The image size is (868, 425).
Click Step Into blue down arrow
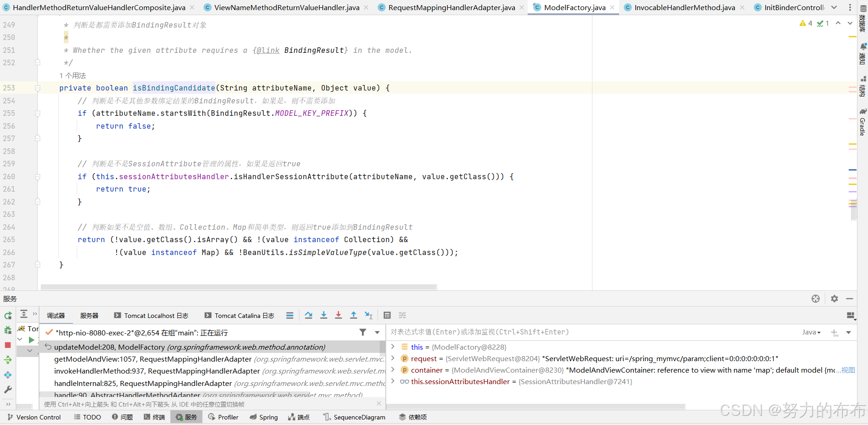tap(324, 315)
